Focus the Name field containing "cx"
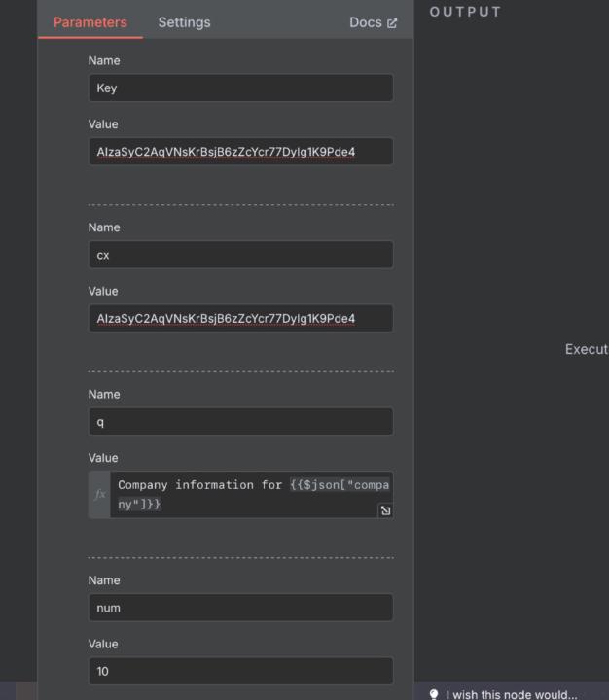The image size is (609, 700). pos(240,255)
